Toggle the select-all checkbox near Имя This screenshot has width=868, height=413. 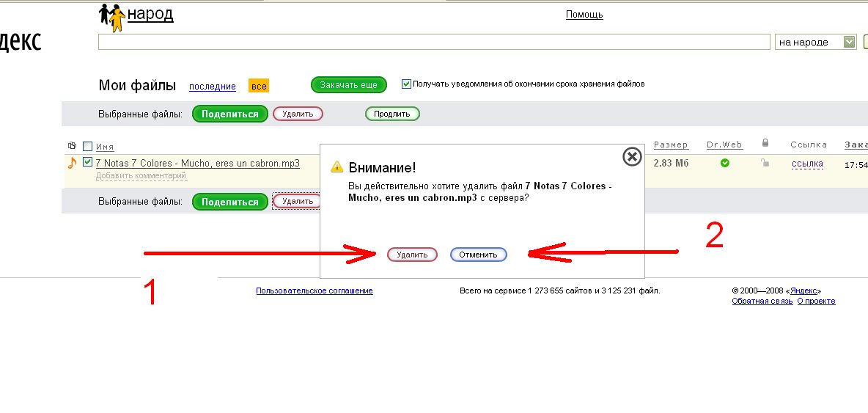click(87, 147)
